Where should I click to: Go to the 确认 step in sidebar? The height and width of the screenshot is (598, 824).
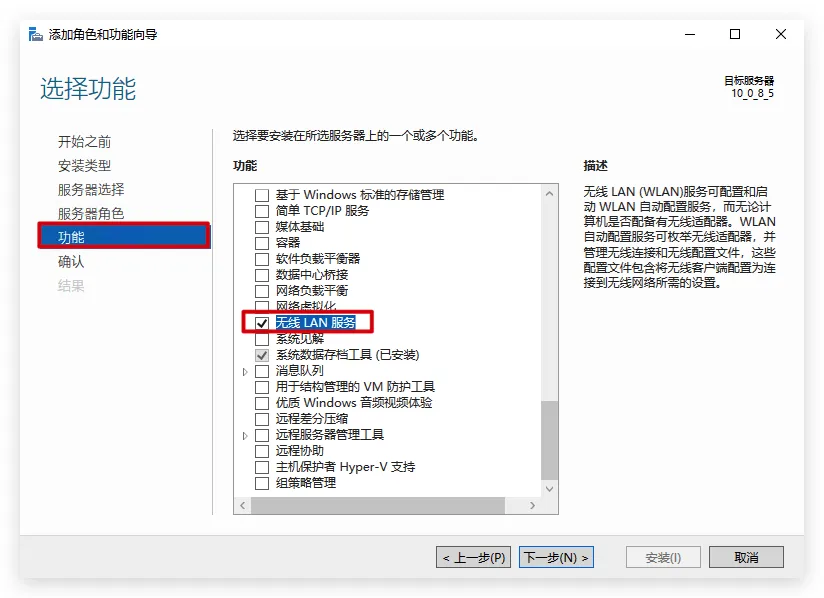tap(71, 262)
